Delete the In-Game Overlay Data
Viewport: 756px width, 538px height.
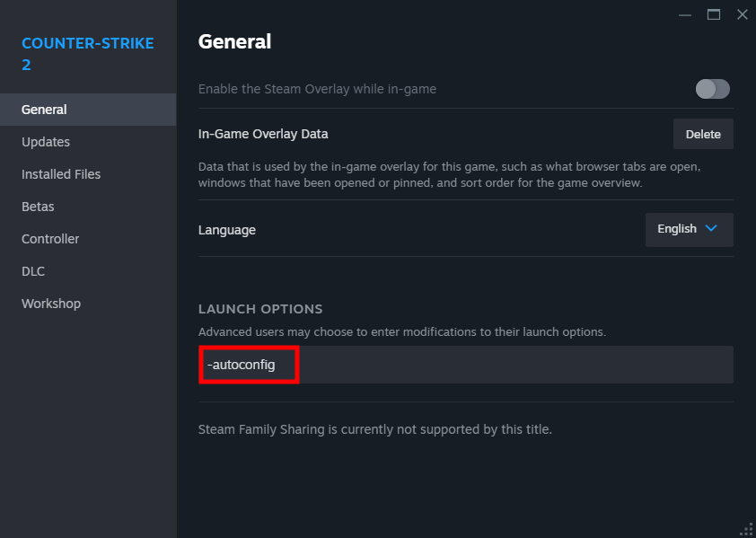click(703, 133)
